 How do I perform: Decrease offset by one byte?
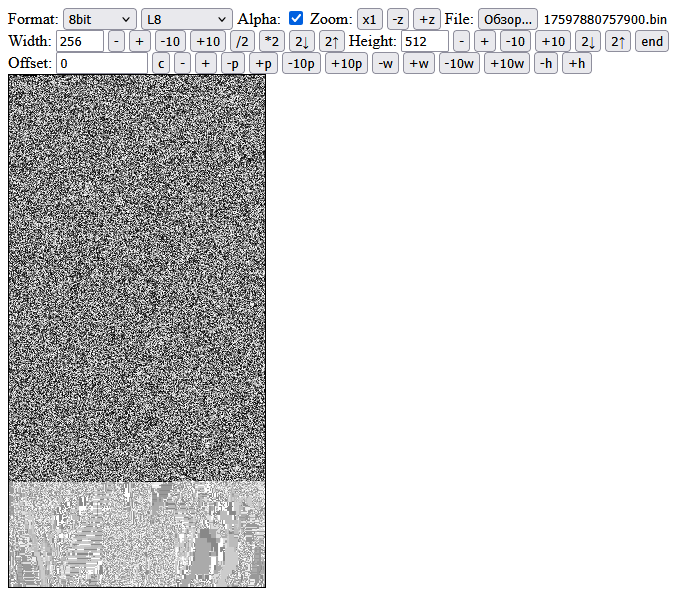point(182,64)
